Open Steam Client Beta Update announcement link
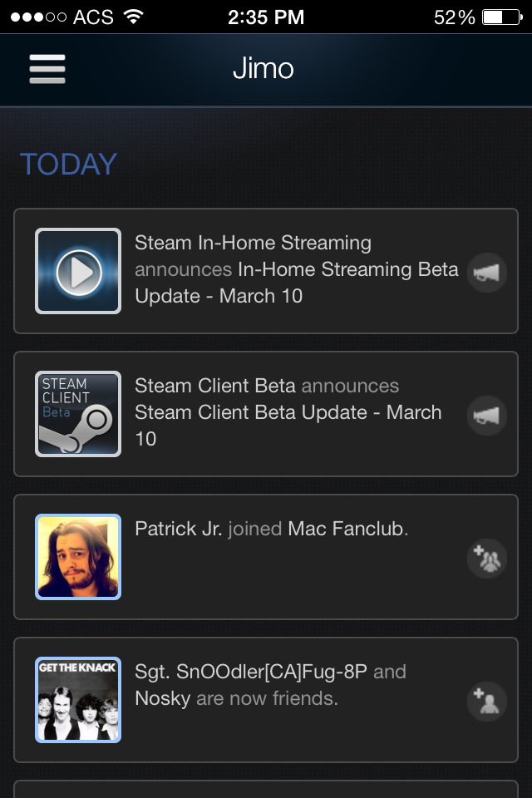This screenshot has width=532, height=798. click(x=288, y=413)
